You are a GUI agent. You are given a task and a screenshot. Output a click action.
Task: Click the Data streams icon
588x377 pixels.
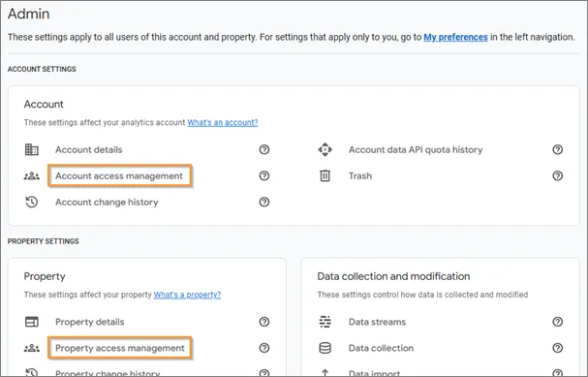click(325, 322)
